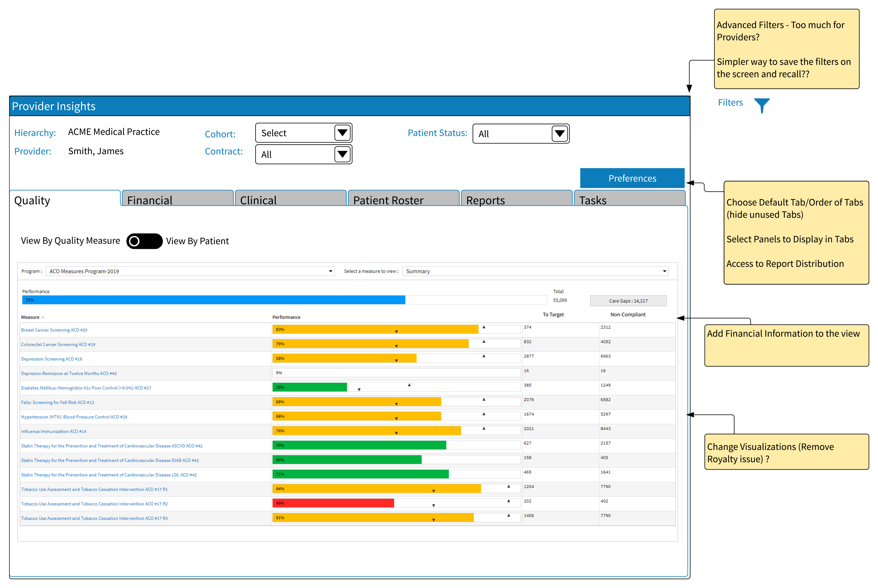Click the Filters funnel icon
The image size is (878, 588).
[x=761, y=105]
